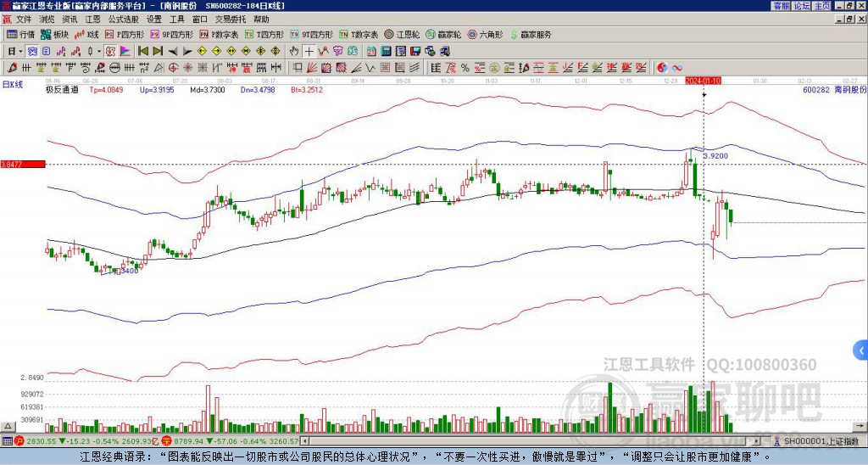Expand the candlestick style dropdown arrow
The image size is (868, 465).
coord(99,52)
